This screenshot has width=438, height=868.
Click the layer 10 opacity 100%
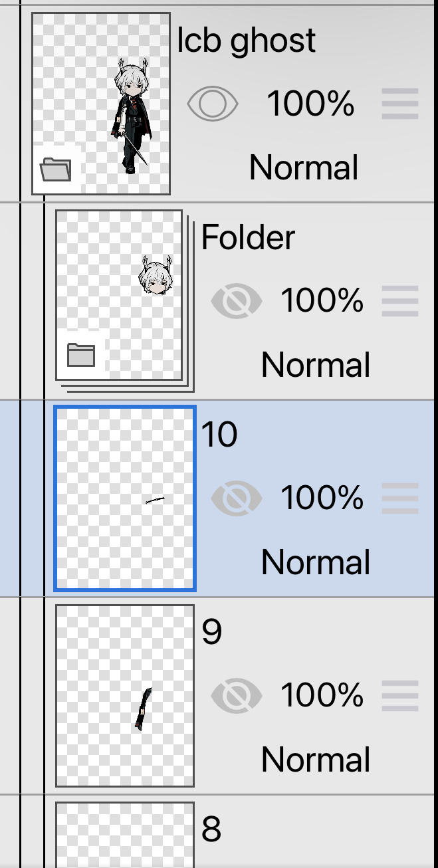pos(322,498)
